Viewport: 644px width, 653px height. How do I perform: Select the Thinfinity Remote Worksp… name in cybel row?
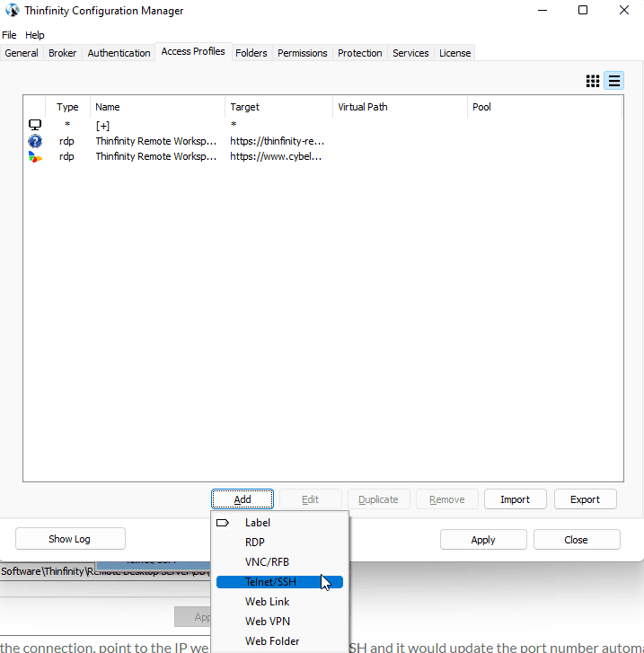tap(156, 156)
